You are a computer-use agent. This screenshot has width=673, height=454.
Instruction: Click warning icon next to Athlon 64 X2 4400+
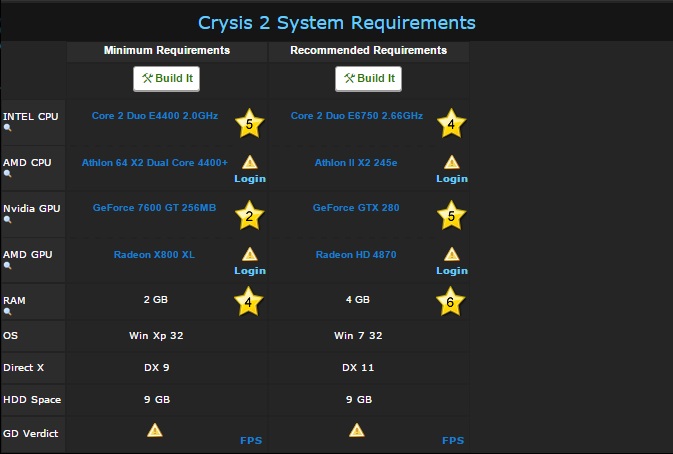250,162
